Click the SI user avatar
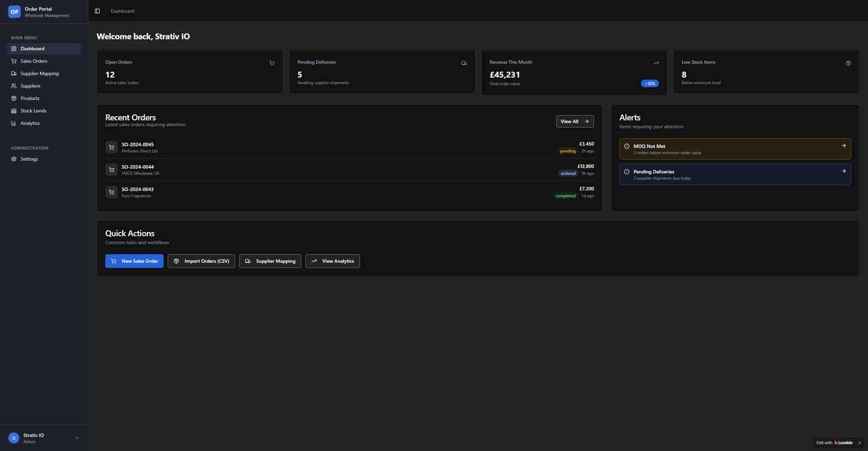This screenshot has width=868, height=451. [14, 438]
